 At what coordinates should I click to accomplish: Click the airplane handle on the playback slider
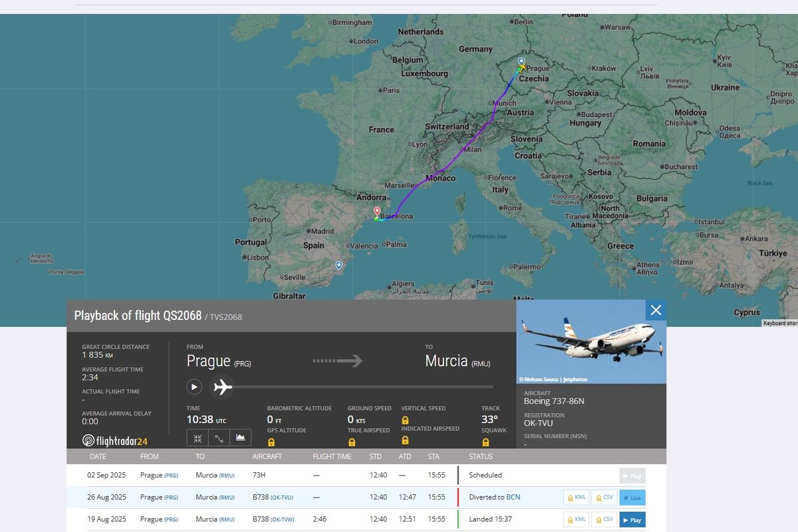point(222,386)
